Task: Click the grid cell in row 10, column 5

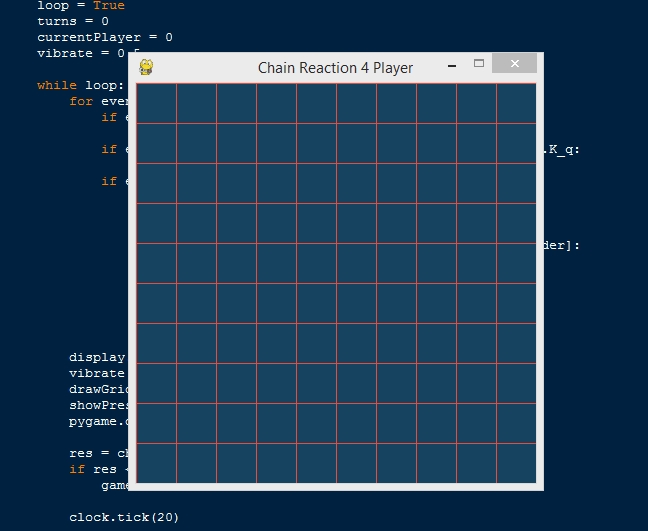Action: (x=316, y=463)
